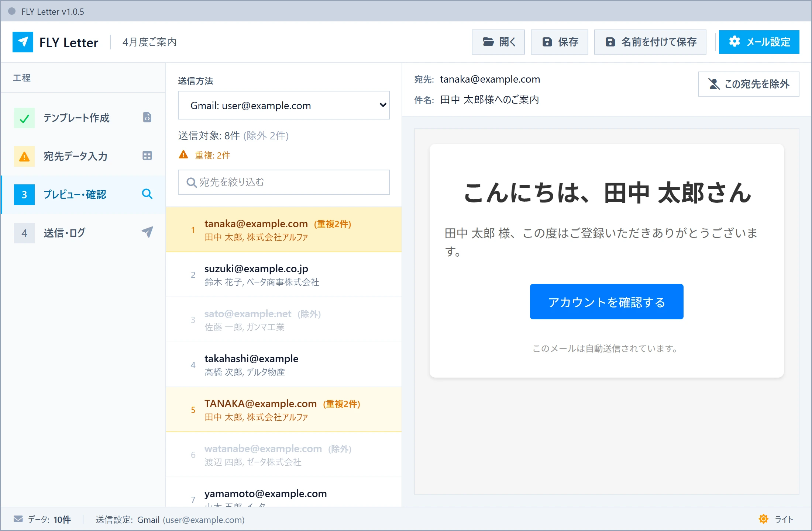Select recipient takahashi@example
This screenshot has width=812, height=531.
click(284, 365)
